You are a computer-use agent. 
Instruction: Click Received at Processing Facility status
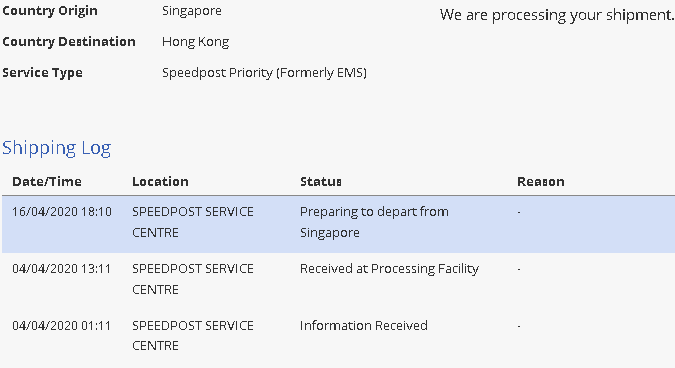(389, 269)
